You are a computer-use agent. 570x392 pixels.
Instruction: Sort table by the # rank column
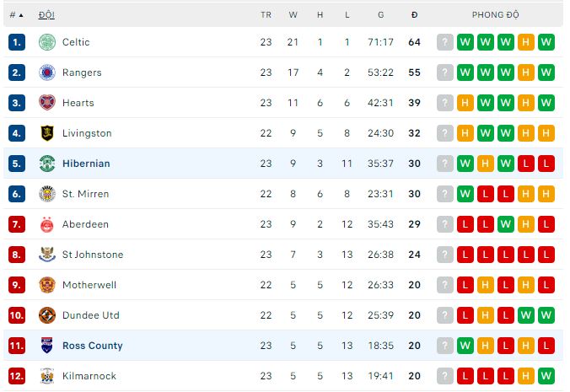16,14
